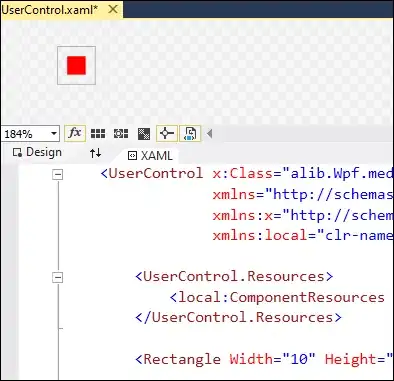Image resolution: width=394 pixels, height=381 pixels.
Task: Swap panes with the up-down arrows icon
Action: (95, 153)
